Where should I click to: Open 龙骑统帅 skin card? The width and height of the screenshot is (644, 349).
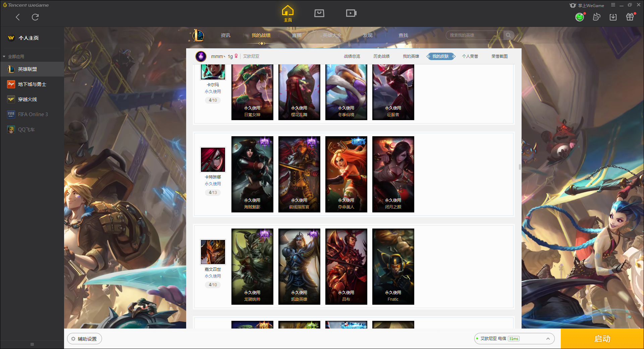[252, 266]
